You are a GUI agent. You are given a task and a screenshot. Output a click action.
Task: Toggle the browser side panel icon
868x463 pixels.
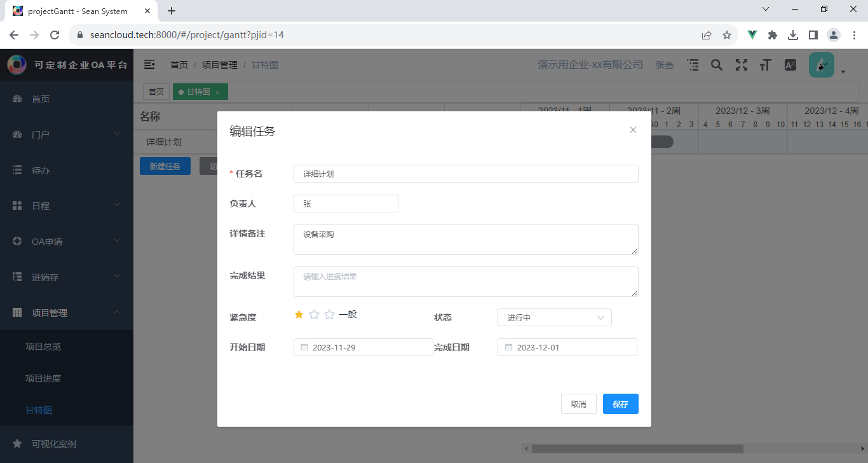[x=813, y=35]
